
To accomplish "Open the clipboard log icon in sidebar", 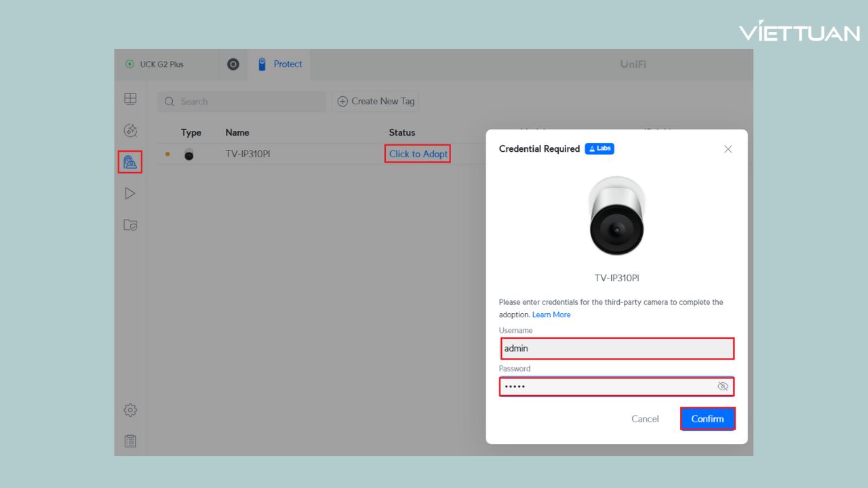I will [x=130, y=441].
